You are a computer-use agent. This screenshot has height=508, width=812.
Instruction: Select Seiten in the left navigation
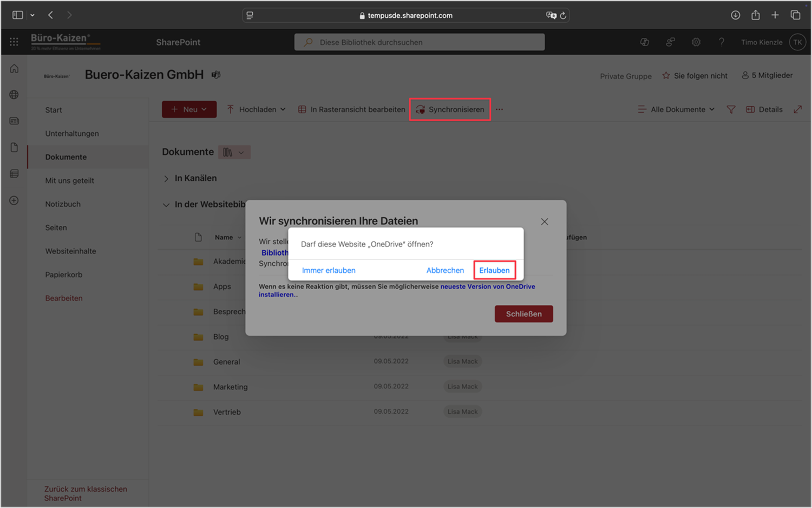(x=56, y=228)
